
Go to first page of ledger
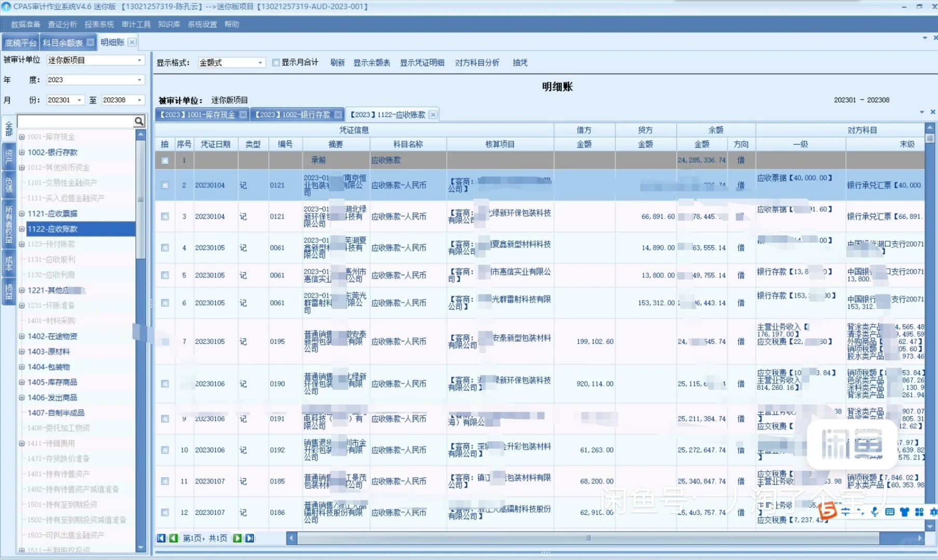(x=161, y=538)
